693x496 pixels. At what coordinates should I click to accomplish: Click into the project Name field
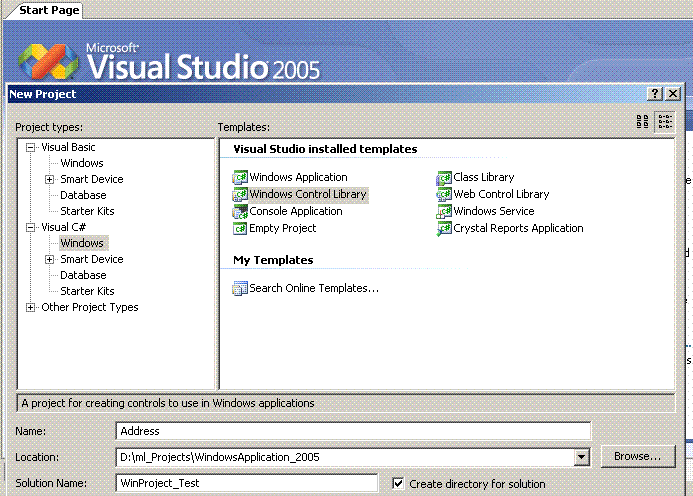[353, 431]
